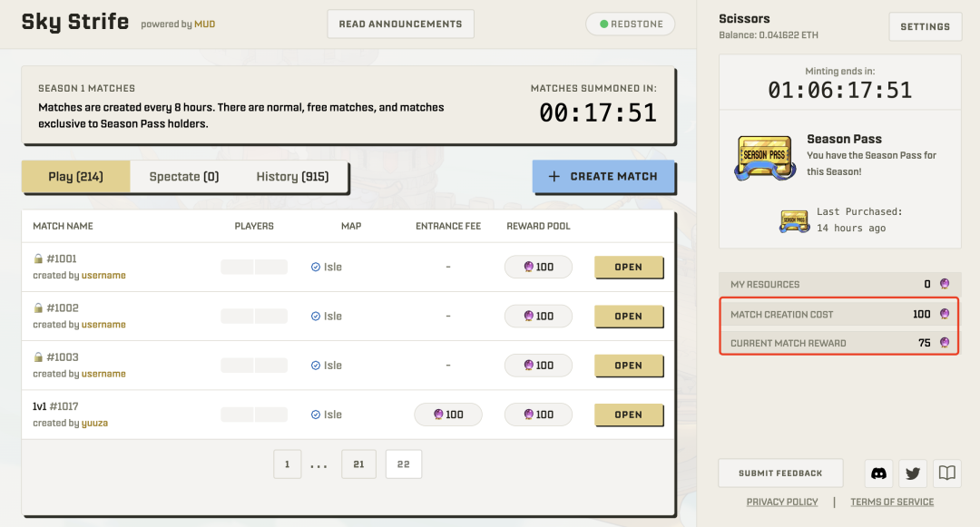Open the Read Announcements button
980x527 pixels.
click(401, 24)
